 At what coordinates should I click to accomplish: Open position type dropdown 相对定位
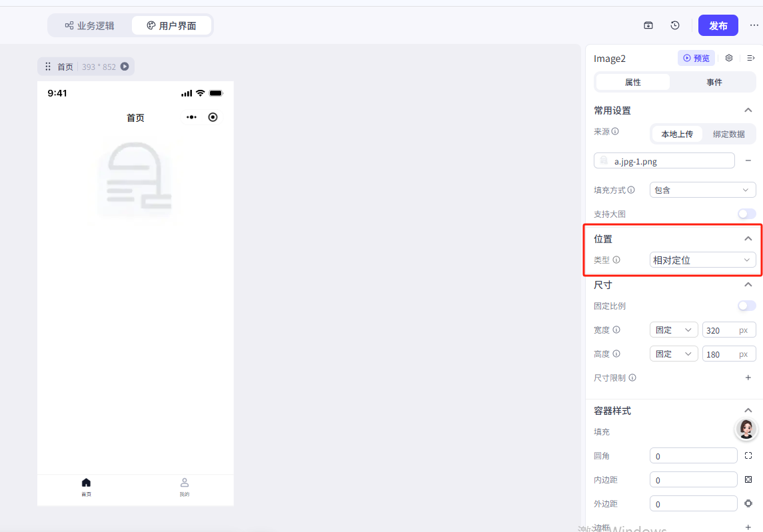(x=702, y=260)
